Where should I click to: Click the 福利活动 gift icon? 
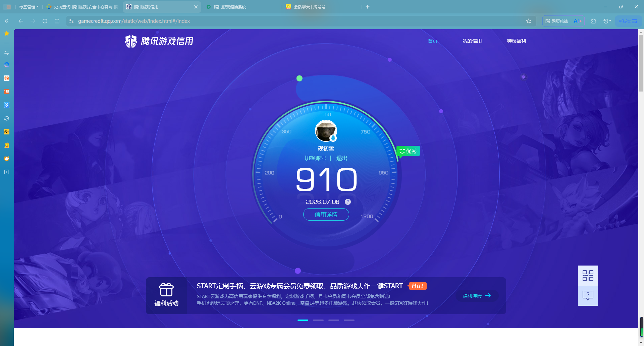tap(166, 290)
